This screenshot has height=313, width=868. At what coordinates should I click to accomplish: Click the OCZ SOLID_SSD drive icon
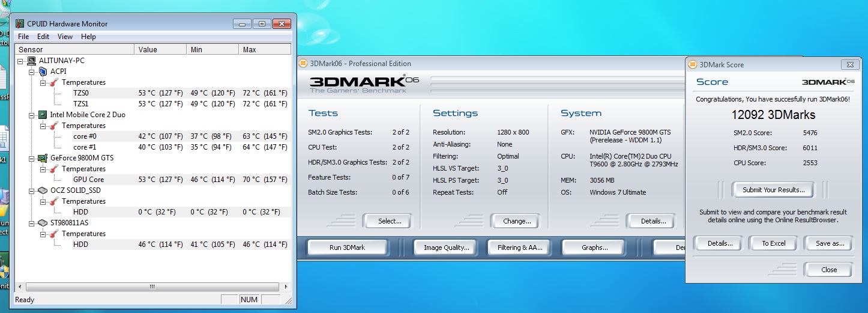click(x=43, y=190)
